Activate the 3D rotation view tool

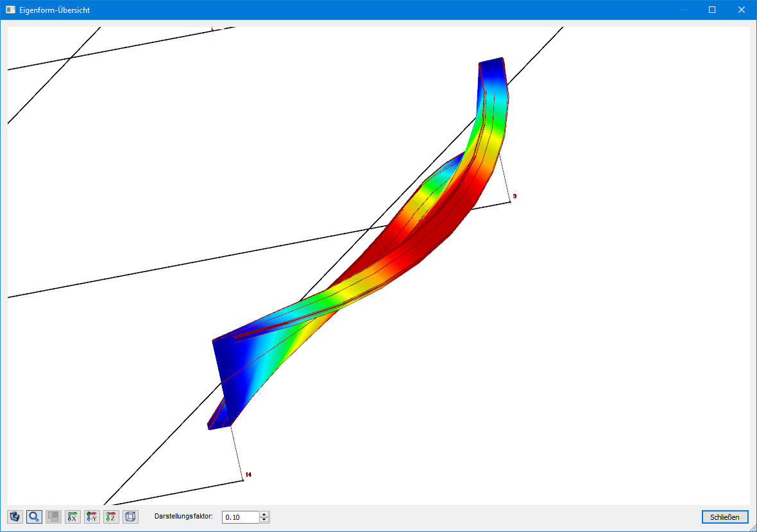[x=15, y=517]
